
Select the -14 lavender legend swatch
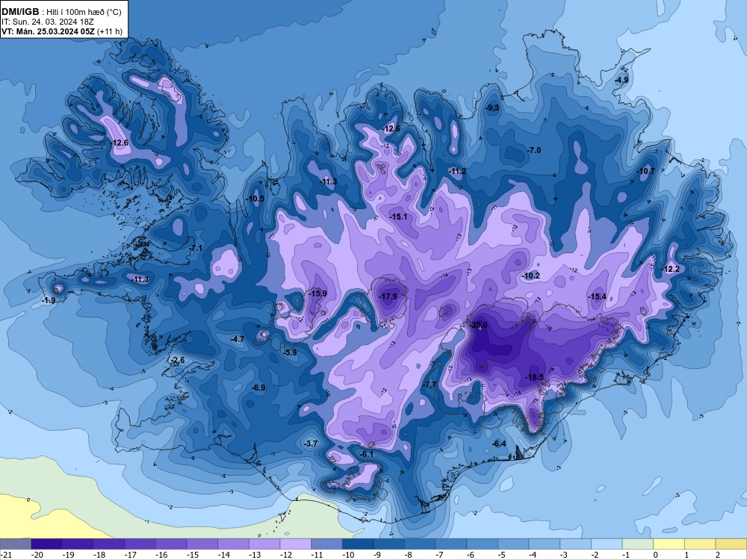[233, 544]
